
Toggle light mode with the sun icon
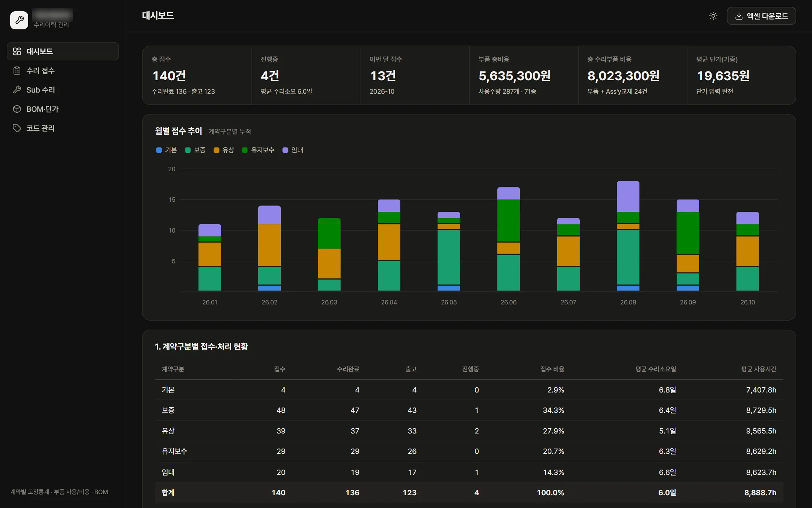(713, 16)
